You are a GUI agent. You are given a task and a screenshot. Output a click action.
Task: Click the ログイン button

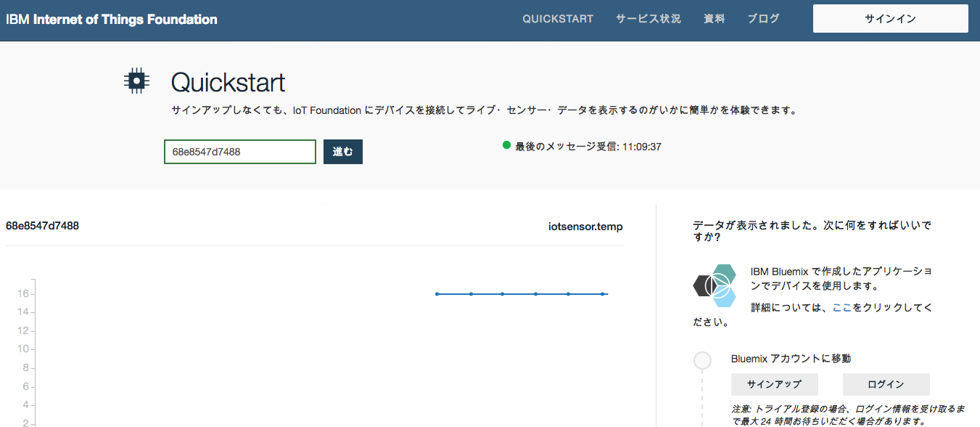886,384
